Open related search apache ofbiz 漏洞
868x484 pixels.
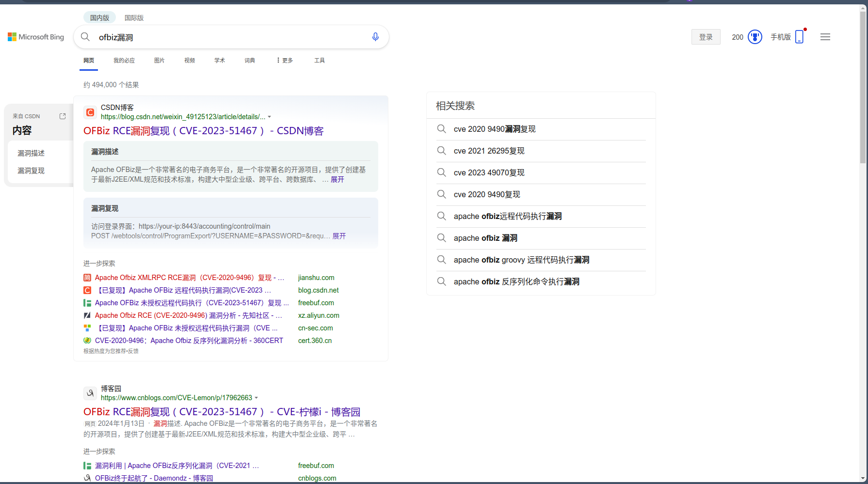[x=485, y=238]
